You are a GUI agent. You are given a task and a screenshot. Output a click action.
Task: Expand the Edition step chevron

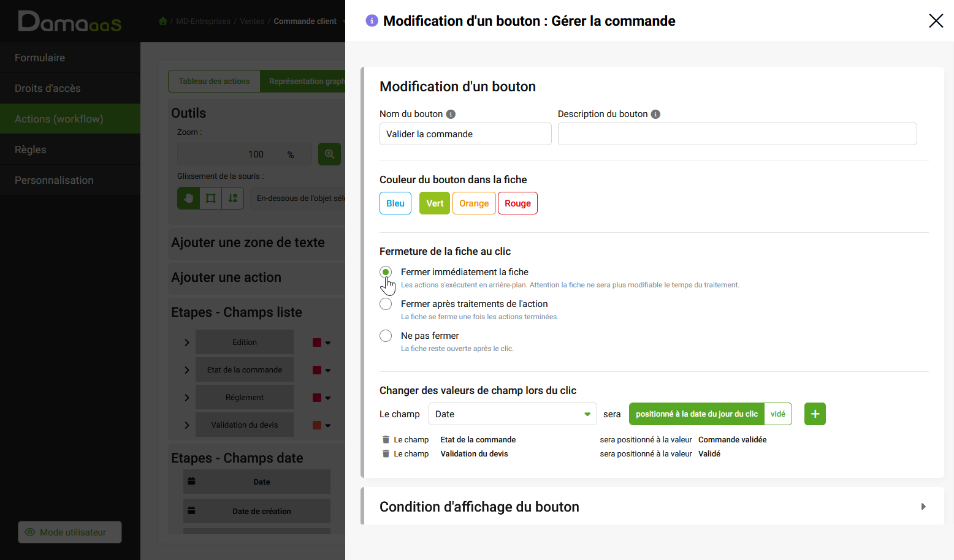(x=187, y=342)
